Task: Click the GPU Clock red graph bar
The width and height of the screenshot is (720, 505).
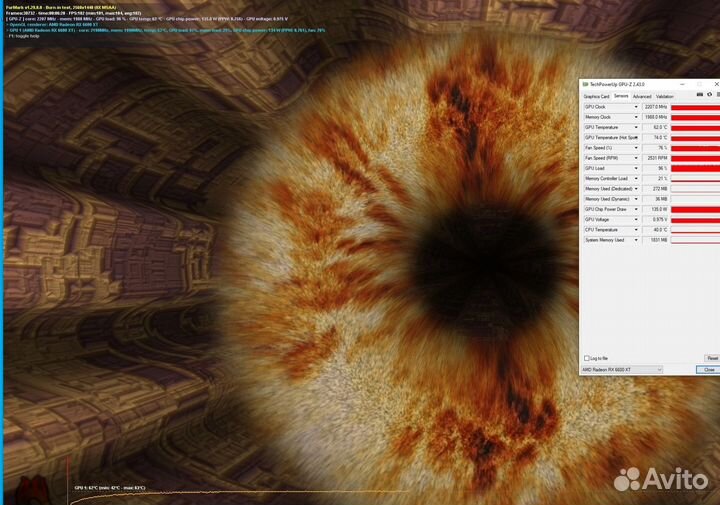Action: 695,107
